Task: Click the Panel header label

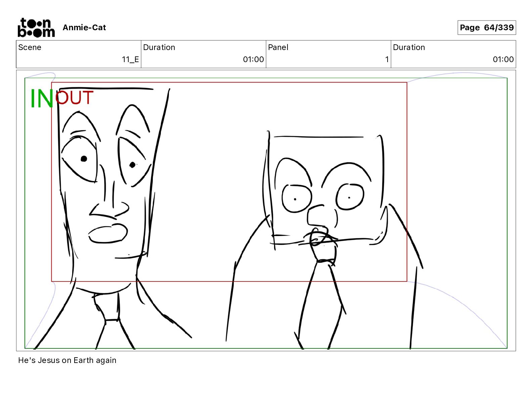Action: 278,47
